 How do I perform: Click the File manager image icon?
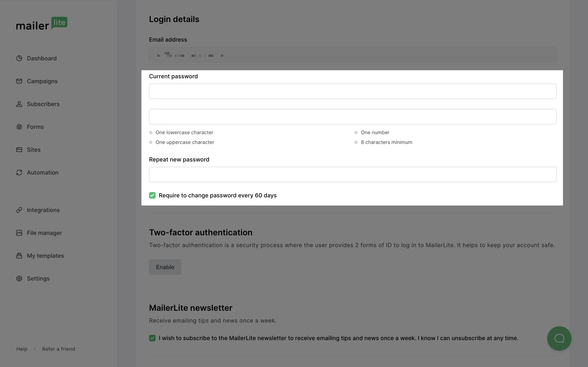(19, 233)
